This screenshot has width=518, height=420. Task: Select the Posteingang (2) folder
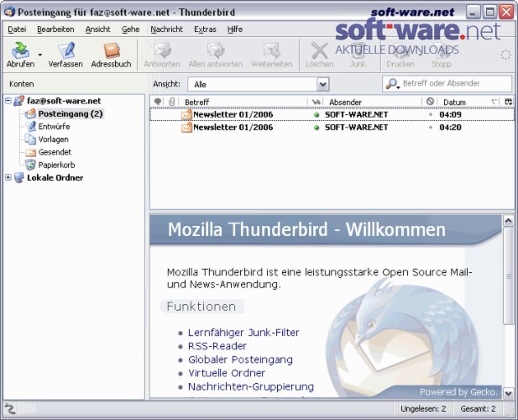pyautogui.click(x=71, y=113)
